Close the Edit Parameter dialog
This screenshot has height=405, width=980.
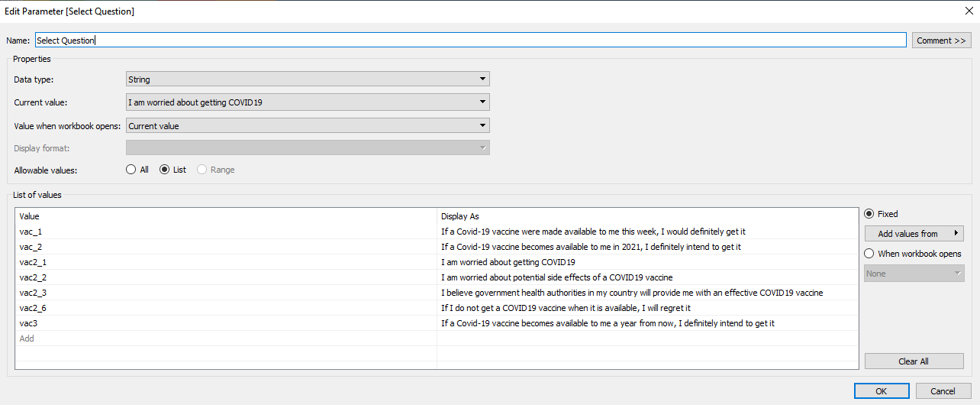pos(968,11)
